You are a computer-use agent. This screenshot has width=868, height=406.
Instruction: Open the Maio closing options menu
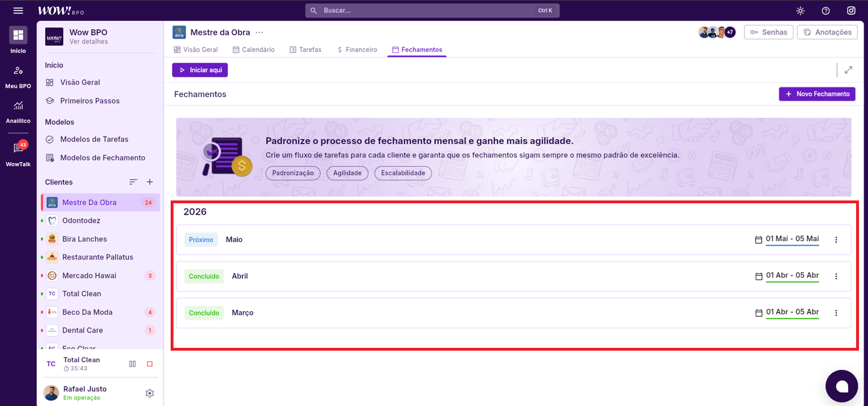tap(836, 239)
